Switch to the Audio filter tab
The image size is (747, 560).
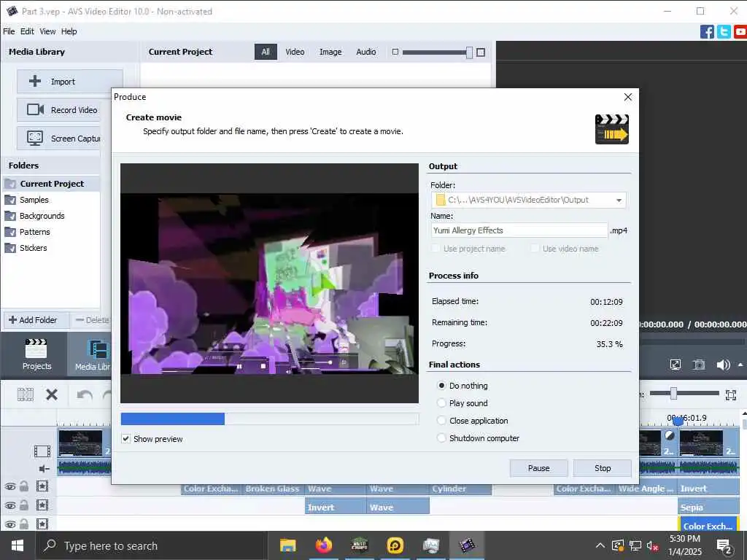click(x=366, y=52)
